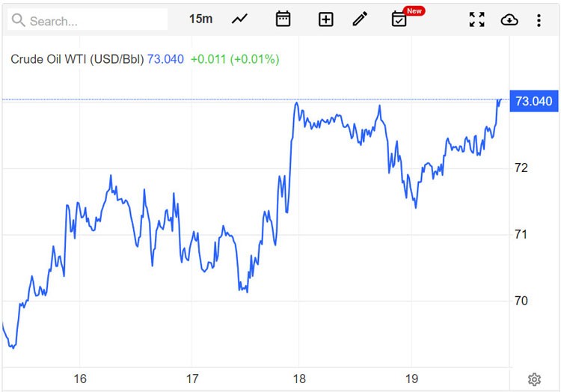
Task: Open the calendar events icon marked New
Action: (x=399, y=19)
